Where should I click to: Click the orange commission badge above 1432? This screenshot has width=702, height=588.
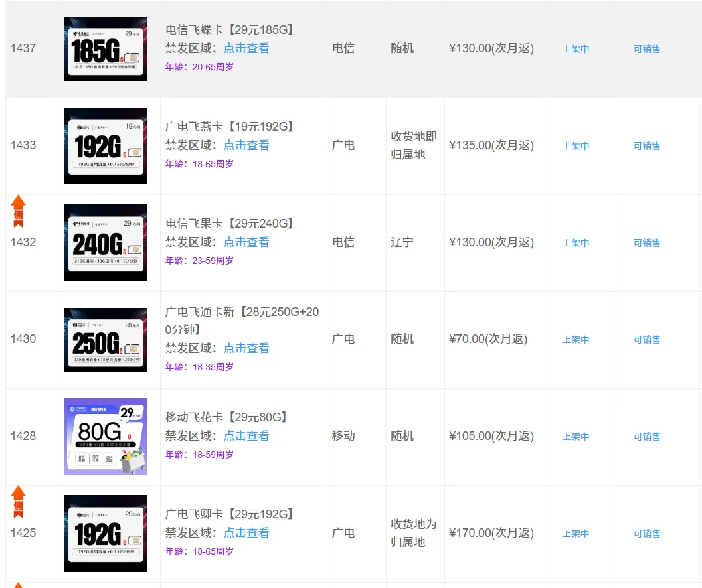18,211
